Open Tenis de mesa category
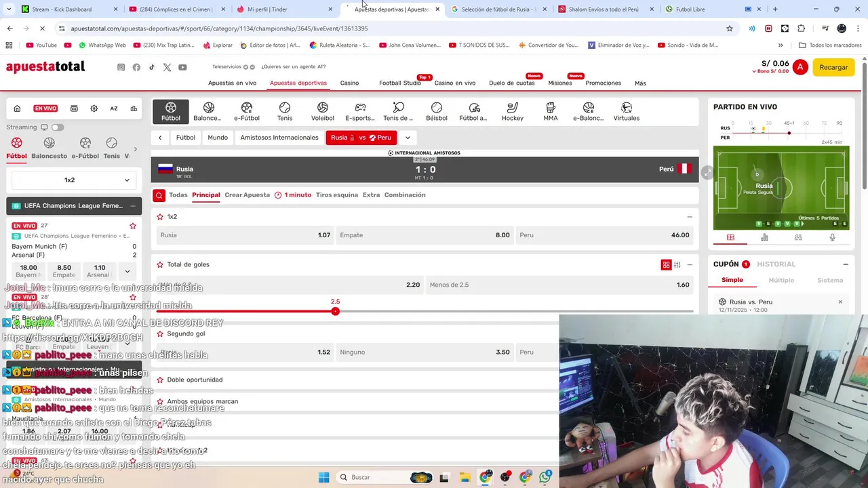The image size is (868, 488). coord(398,112)
